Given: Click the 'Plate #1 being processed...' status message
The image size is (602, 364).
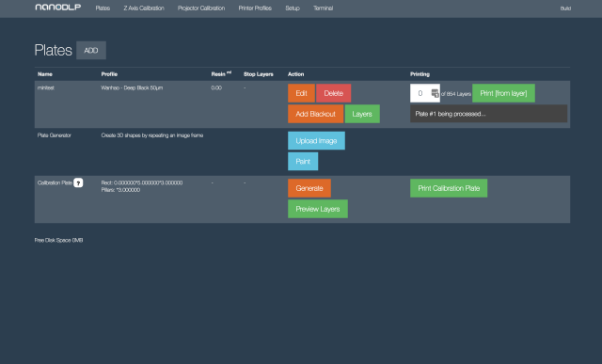Looking at the screenshot, I should coord(488,114).
